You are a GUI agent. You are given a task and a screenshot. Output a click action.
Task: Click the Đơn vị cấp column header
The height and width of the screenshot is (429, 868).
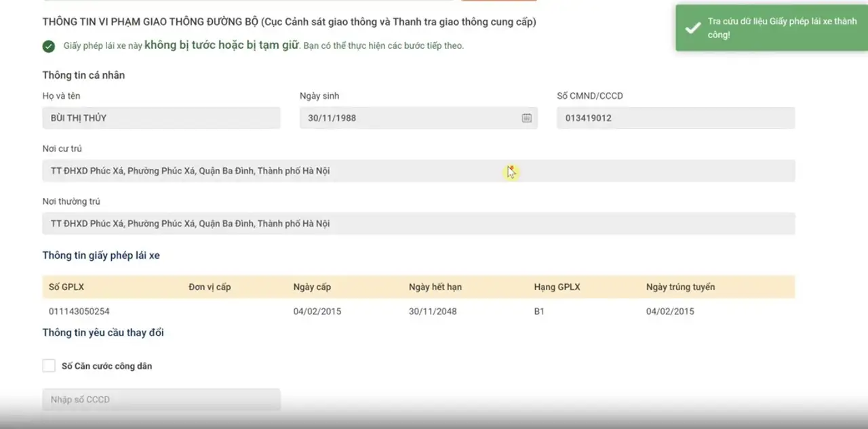tap(210, 287)
